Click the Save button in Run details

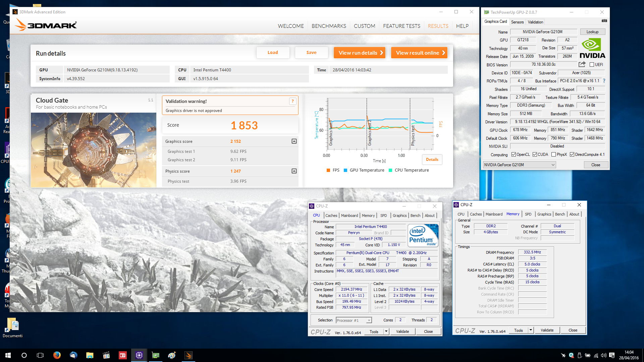click(311, 53)
